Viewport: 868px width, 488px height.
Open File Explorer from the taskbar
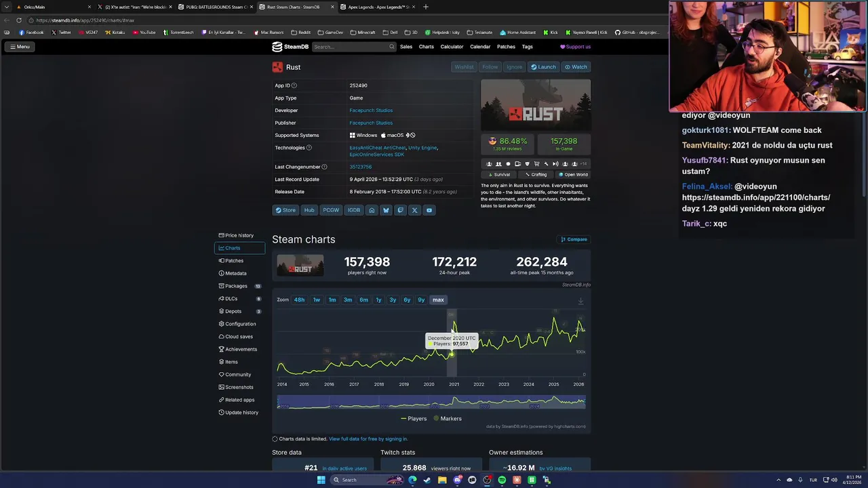point(442,480)
